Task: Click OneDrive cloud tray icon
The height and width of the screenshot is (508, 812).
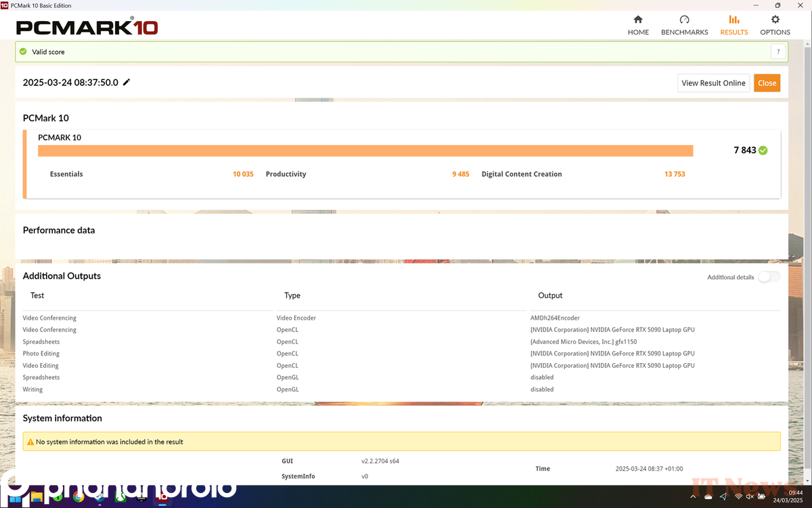Action: click(708, 496)
